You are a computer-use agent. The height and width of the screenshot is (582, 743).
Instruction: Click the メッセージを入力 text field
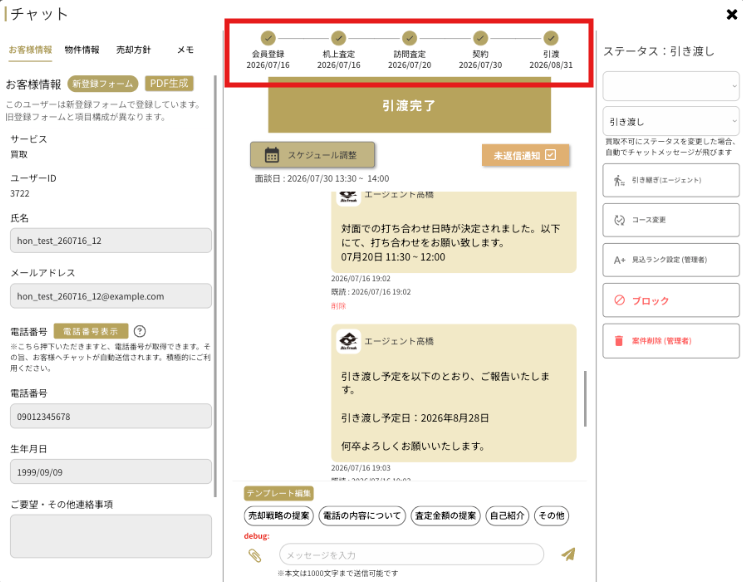(x=411, y=555)
